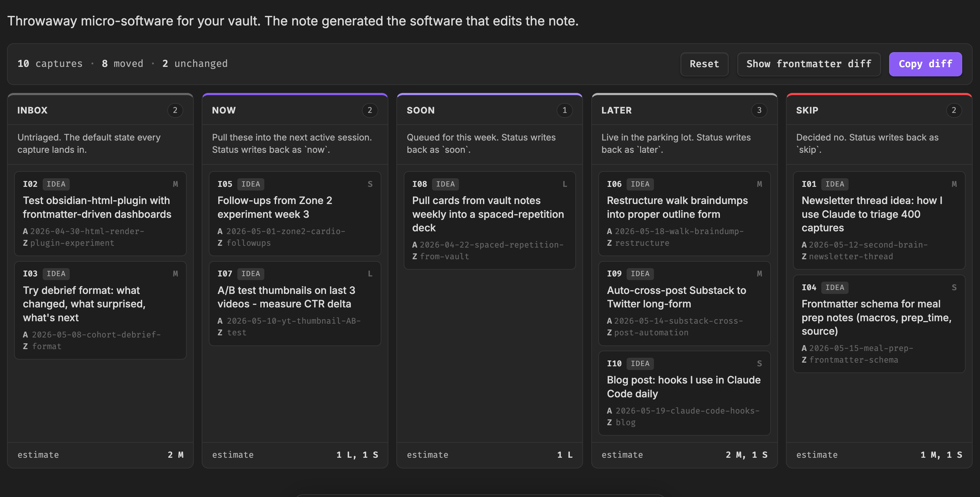The height and width of the screenshot is (497, 980).
Task: Click the IDEA tag on card I05
Action: point(251,184)
